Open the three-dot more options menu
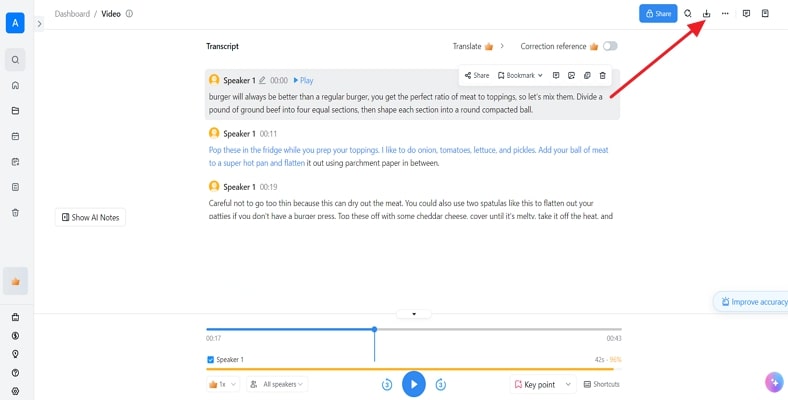The image size is (788, 400). point(725,14)
